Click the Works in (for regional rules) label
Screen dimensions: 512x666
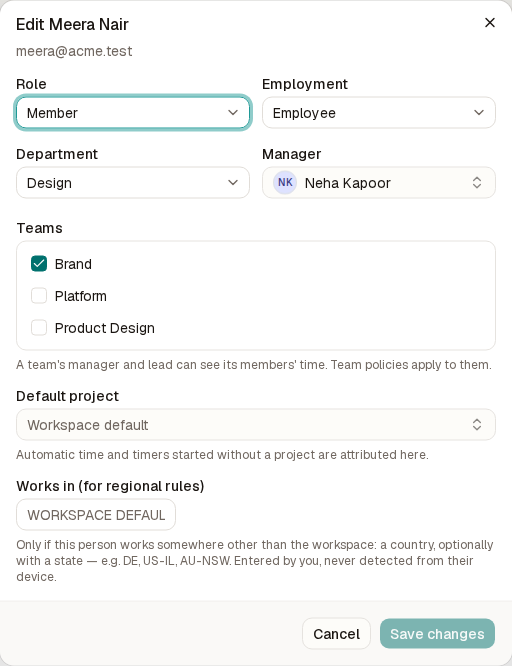(x=110, y=486)
